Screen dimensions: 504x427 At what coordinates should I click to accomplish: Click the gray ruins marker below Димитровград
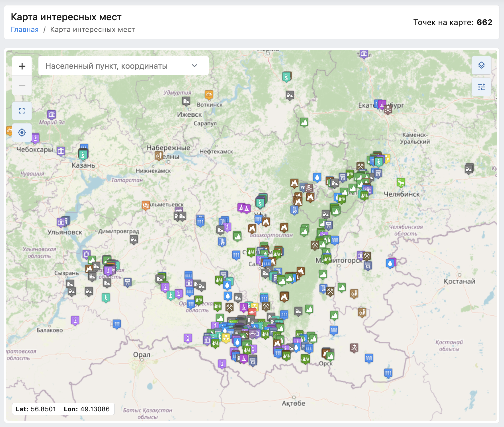134,239
